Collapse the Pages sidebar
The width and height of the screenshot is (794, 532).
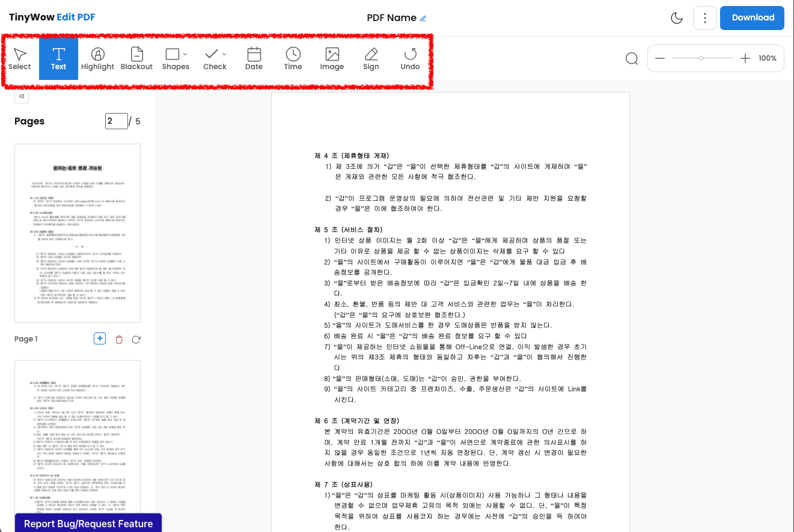(21, 96)
